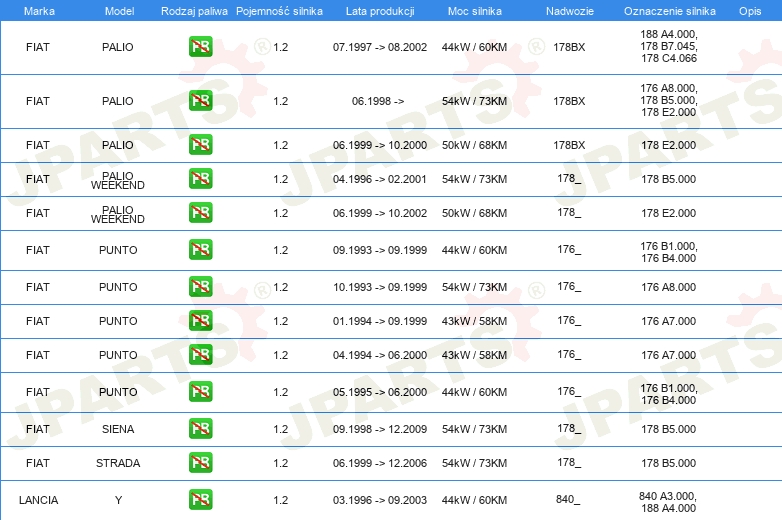Click fuel icon in Punto 05.1995 row
This screenshot has width=782, height=520.
(200, 391)
